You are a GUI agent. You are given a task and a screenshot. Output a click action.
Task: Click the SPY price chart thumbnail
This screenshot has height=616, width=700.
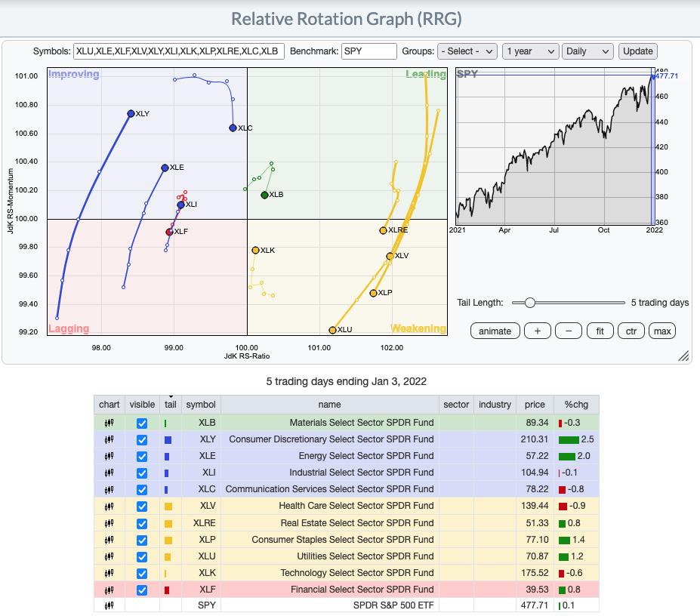[555, 146]
